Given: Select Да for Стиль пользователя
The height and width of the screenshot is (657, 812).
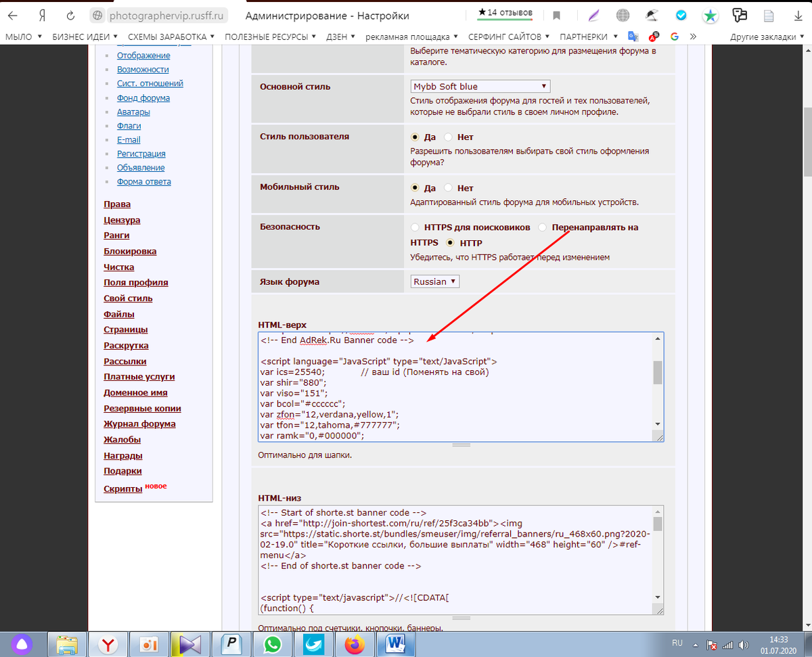Looking at the screenshot, I should [x=415, y=137].
